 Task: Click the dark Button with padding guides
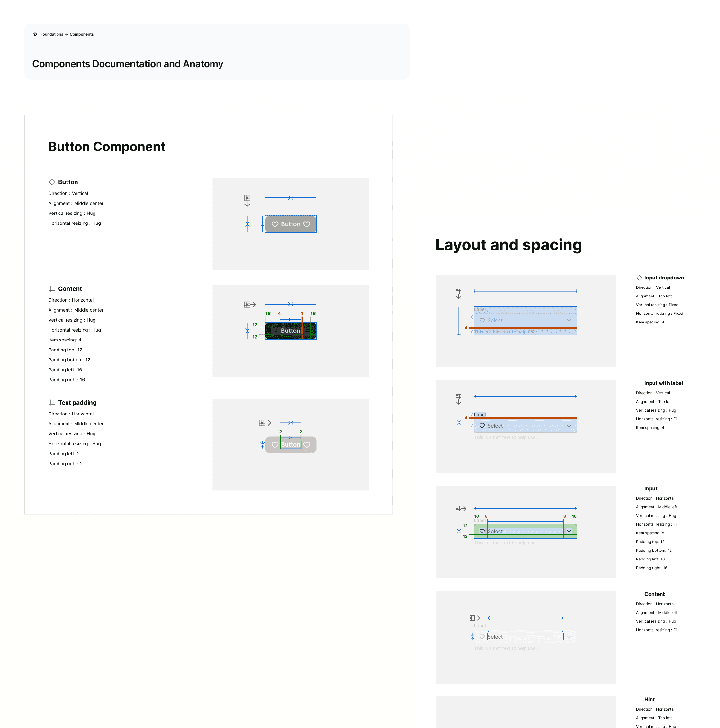pyautogui.click(x=290, y=331)
